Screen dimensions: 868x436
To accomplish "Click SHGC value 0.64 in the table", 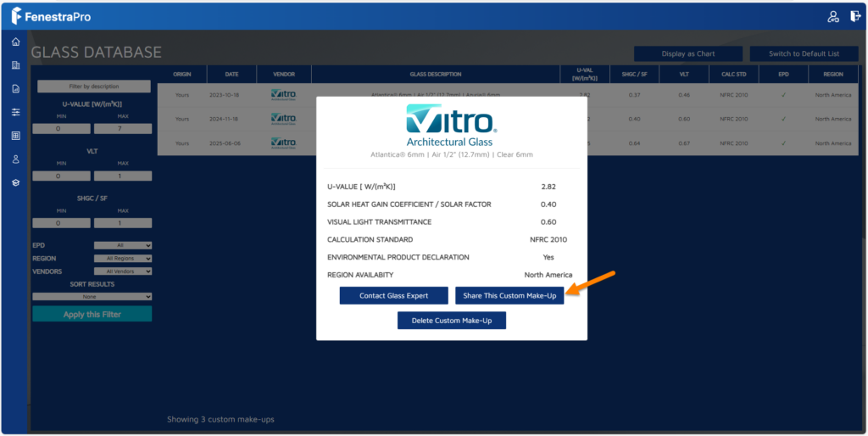I will pos(634,143).
